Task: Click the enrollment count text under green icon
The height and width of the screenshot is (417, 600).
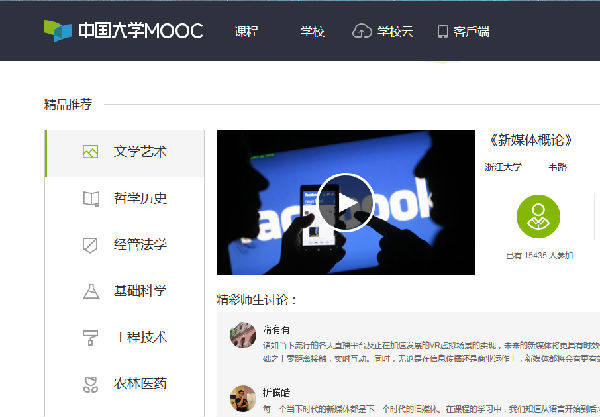Action: [x=540, y=255]
